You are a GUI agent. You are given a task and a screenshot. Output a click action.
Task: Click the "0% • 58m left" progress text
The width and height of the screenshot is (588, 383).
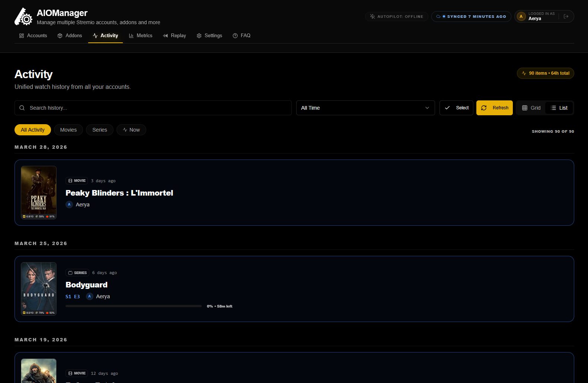click(220, 306)
